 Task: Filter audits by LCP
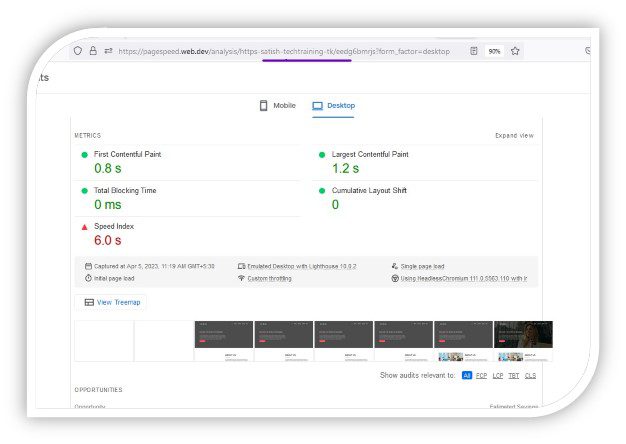point(498,375)
